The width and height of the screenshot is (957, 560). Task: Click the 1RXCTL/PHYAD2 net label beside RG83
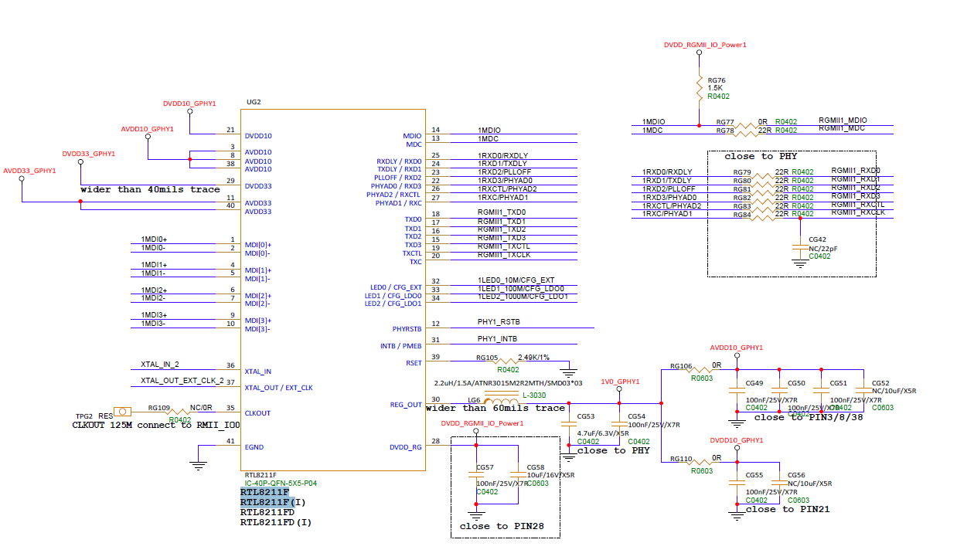tap(672, 205)
